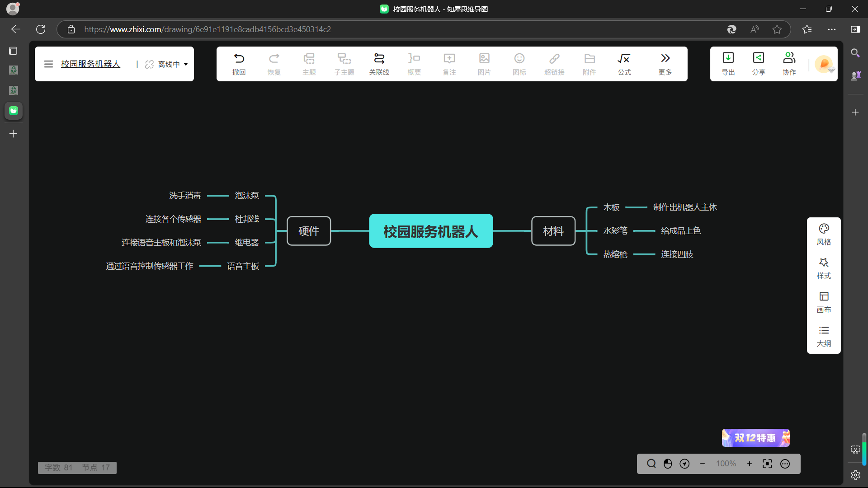Open the 协作 collaboration panel
868x488 pixels.
[789, 64]
